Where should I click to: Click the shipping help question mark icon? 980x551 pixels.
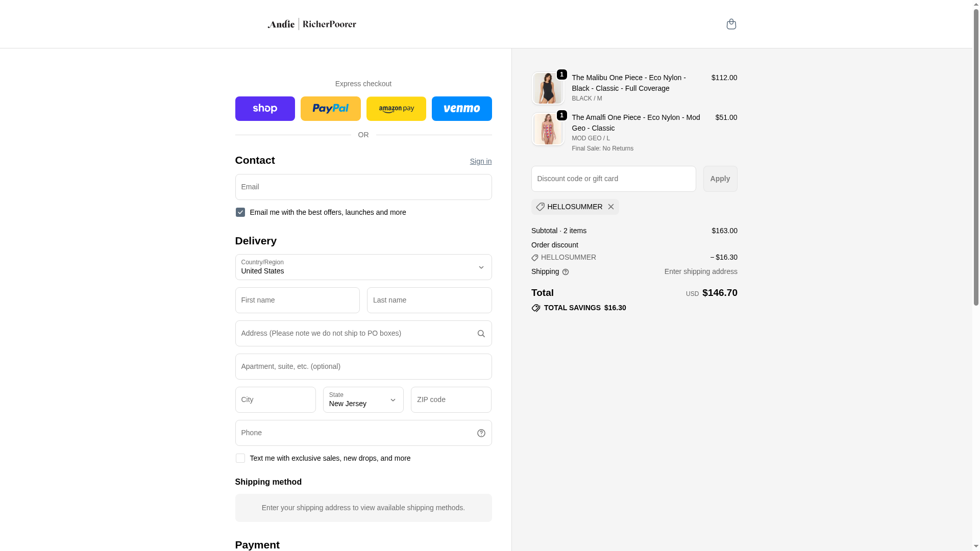pos(566,272)
